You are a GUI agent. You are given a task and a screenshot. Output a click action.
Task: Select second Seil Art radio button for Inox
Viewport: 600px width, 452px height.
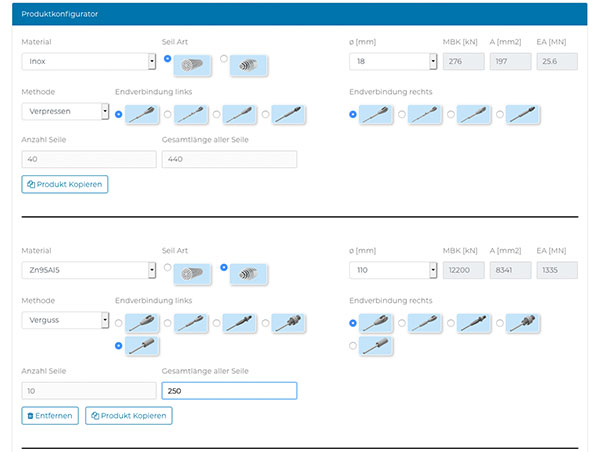223,59
